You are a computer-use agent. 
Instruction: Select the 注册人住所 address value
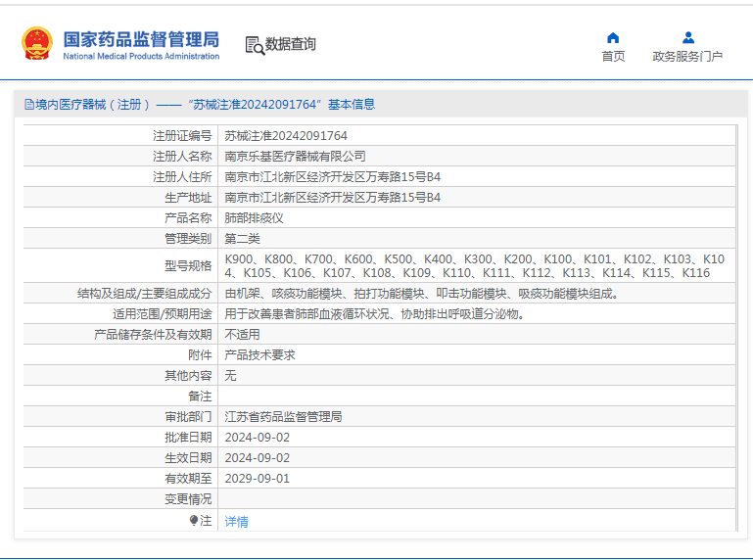click(x=332, y=177)
